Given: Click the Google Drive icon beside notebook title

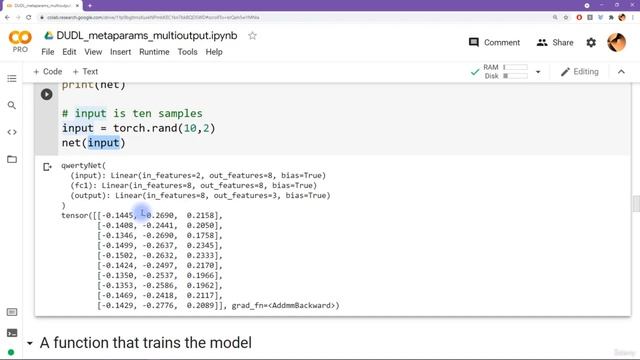Looking at the screenshot, I should (x=49, y=36).
